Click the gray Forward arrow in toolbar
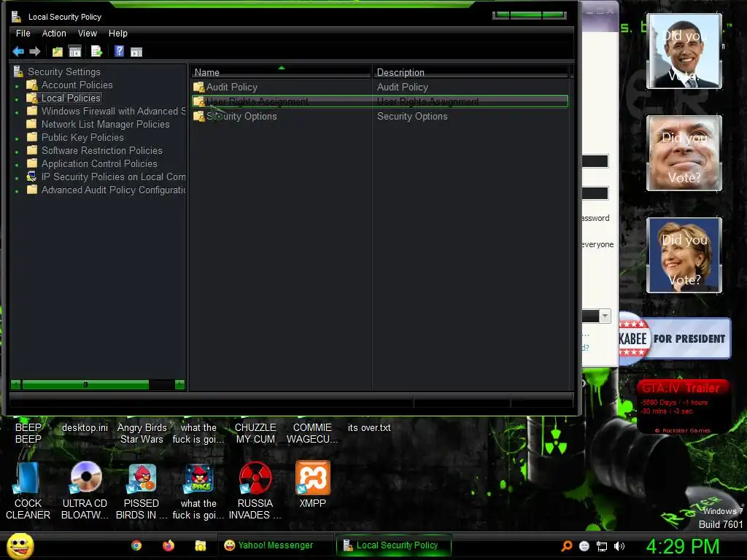747x560 pixels. [x=35, y=52]
